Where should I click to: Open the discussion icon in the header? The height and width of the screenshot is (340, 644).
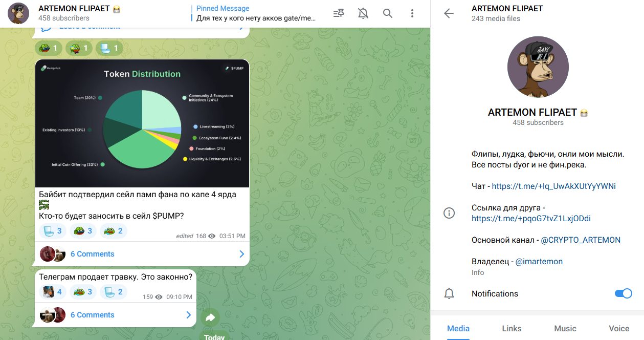point(338,13)
